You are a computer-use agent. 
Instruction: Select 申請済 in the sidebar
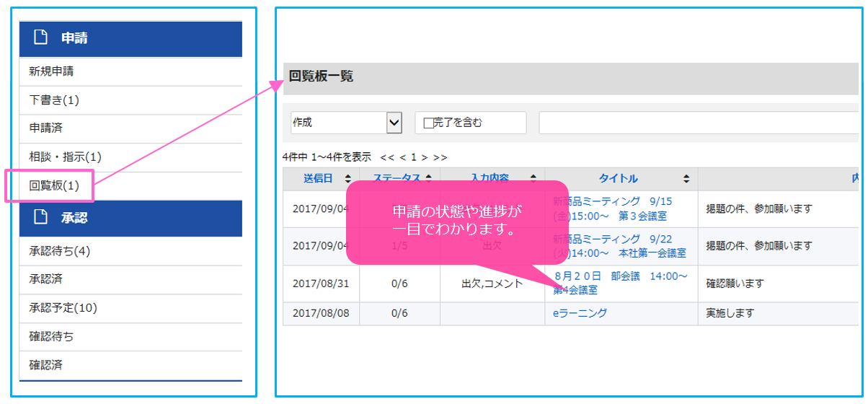130,128
